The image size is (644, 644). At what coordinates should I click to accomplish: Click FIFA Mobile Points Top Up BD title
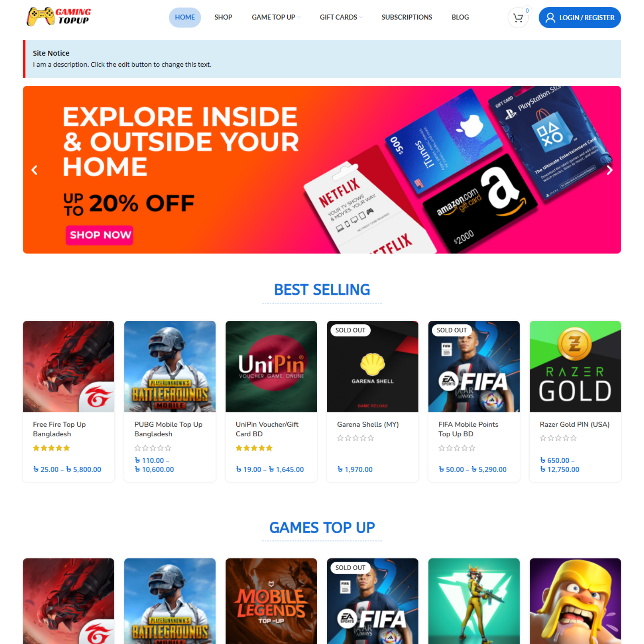click(468, 429)
